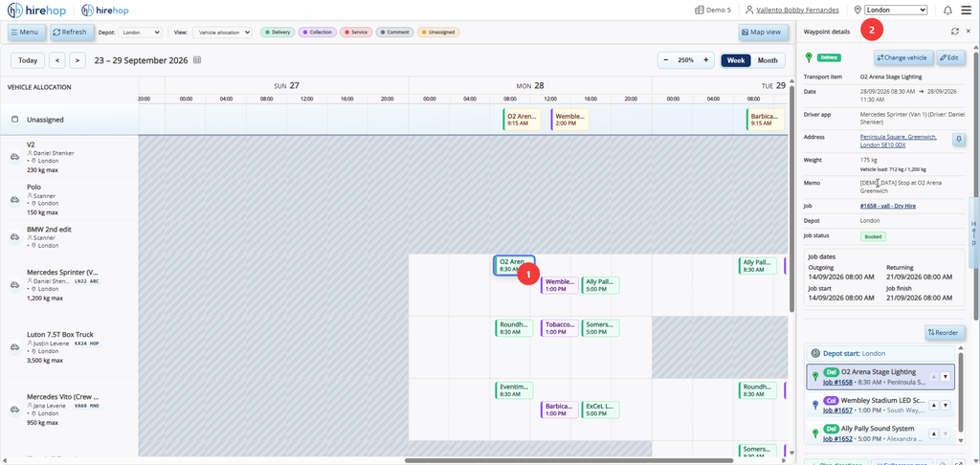980x465 pixels.
Task: Increase zoom with plus button
Action: click(x=705, y=60)
